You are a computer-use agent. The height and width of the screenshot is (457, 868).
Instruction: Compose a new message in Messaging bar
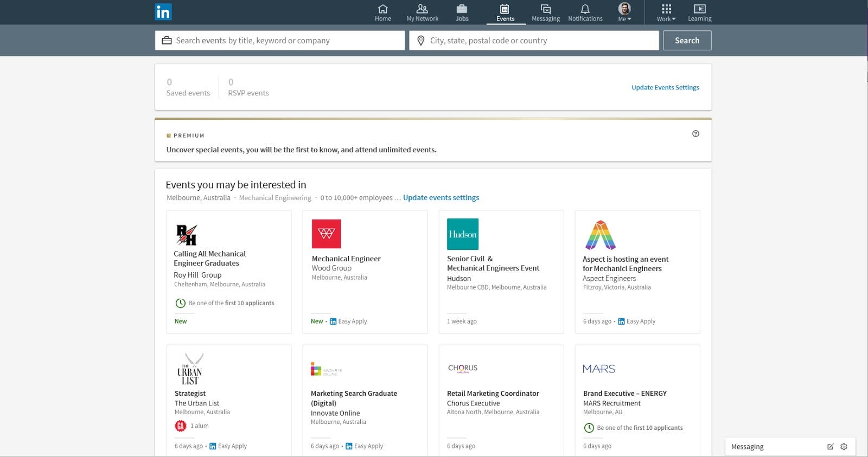(830, 447)
